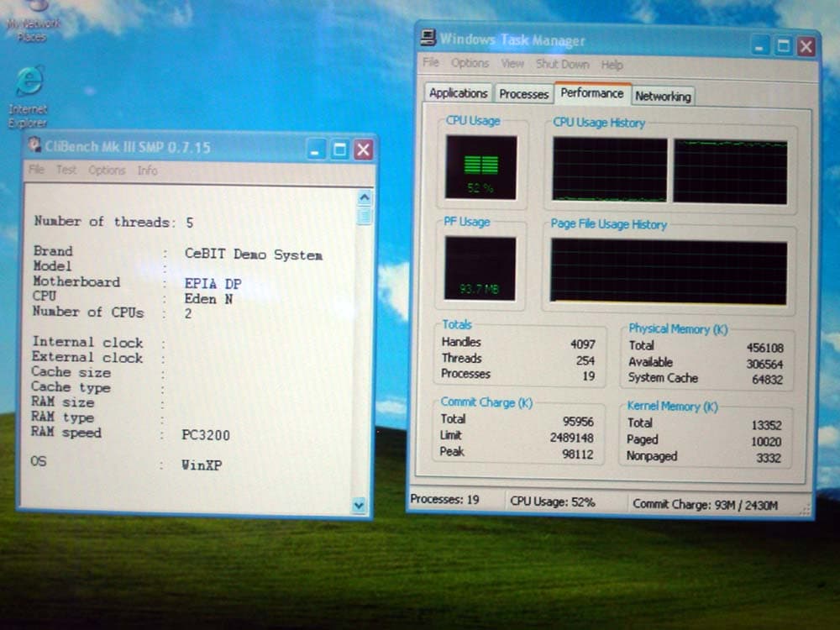Open the Info menu in CliBench
Viewport: 840px width, 630px height.
[147, 171]
